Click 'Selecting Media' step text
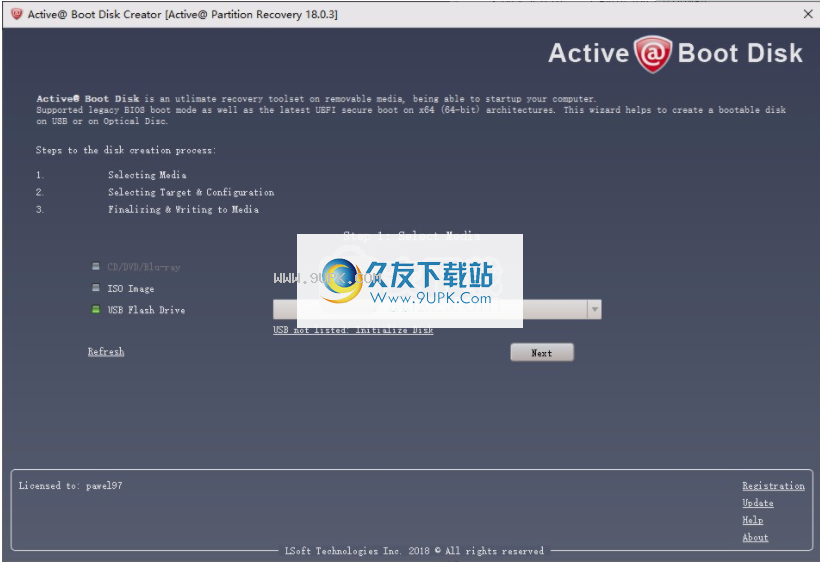 [147, 175]
